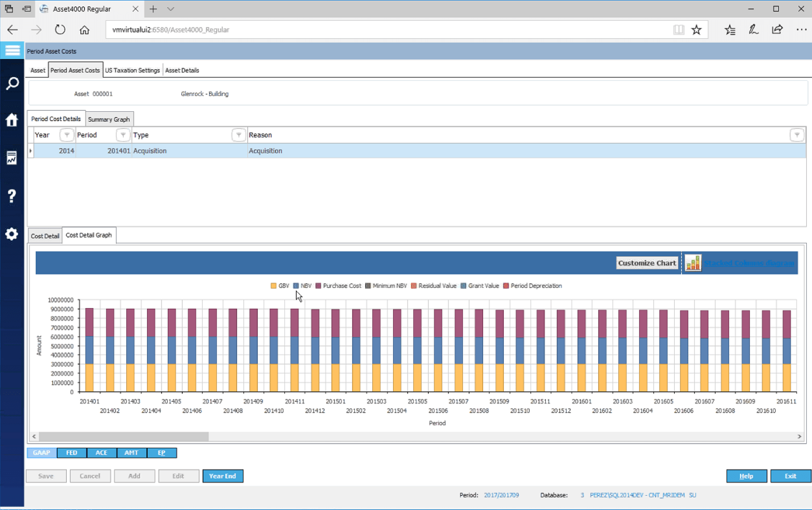Viewport: 812px width, 510px height.
Task: Switch to Summary Graph tab
Action: (x=109, y=119)
